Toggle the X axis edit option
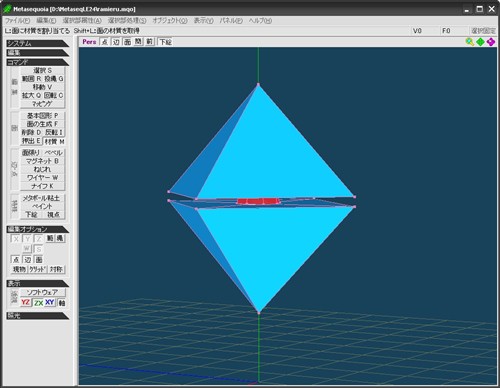Screen dimensions: 500x388 (16, 239)
